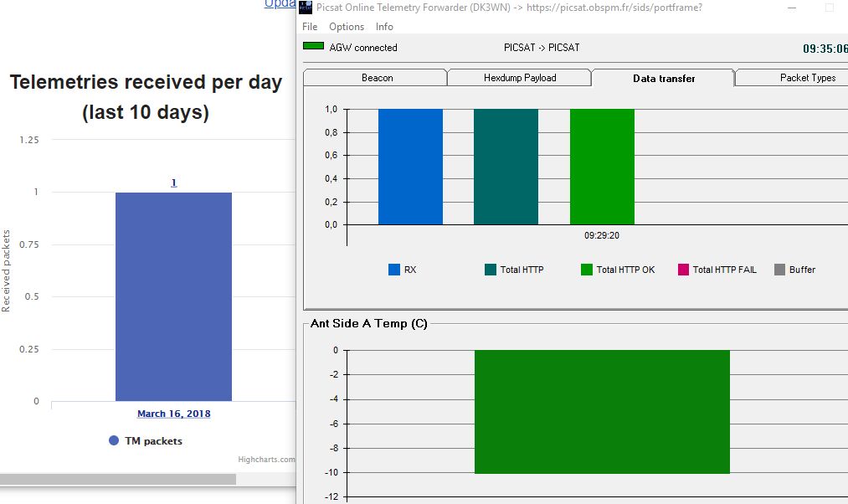Viewport: 848px width, 504px height.
Task: Click the Update link behind the Picsat window
Action: (280, 4)
